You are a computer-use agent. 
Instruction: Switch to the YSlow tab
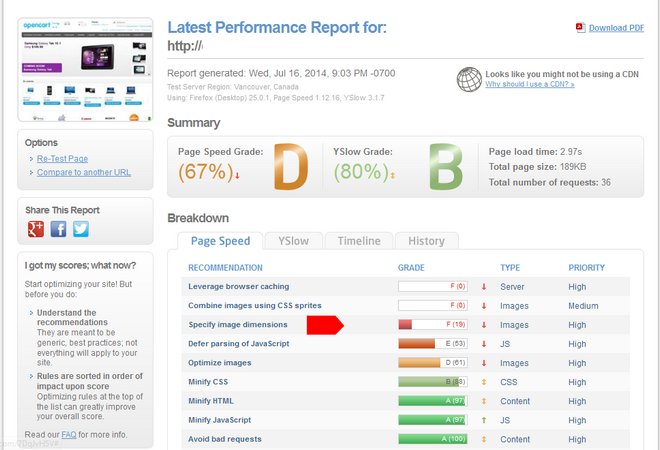click(293, 241)
